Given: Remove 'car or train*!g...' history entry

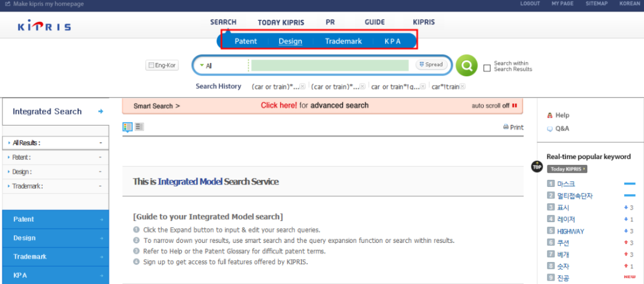Looking at the screenshot, I should 423,86.
